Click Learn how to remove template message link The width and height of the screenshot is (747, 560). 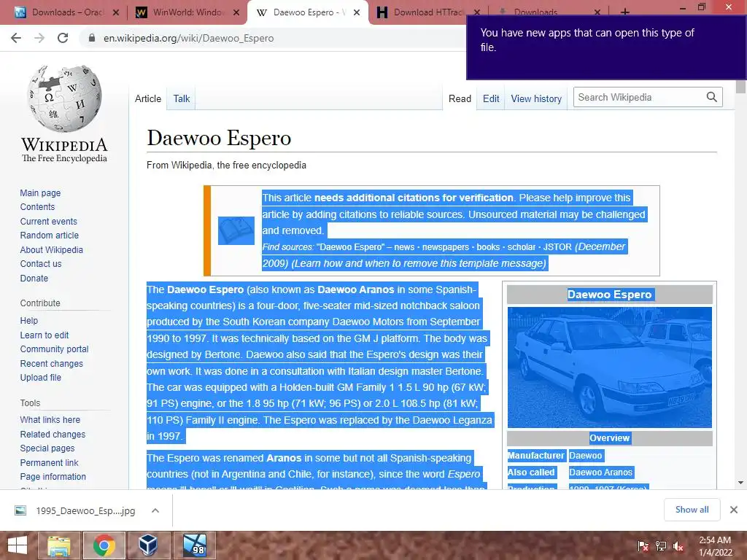tap(419, 263)
